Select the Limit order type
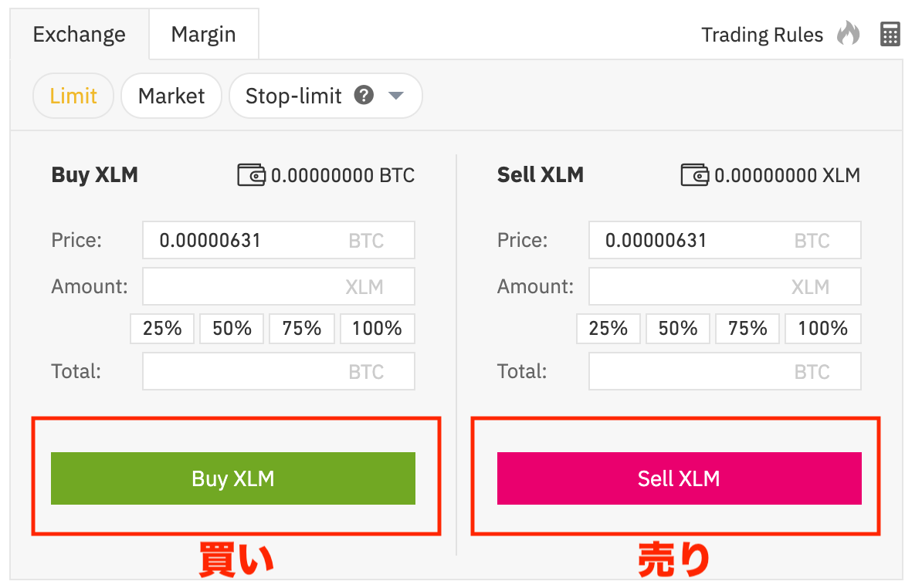The width and height of the screenshot is (905, 588). [x=73, y=96]
